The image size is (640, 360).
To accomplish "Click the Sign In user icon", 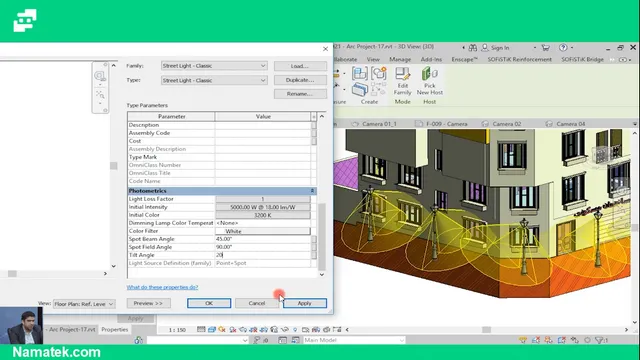I will [x=484, y=48].
